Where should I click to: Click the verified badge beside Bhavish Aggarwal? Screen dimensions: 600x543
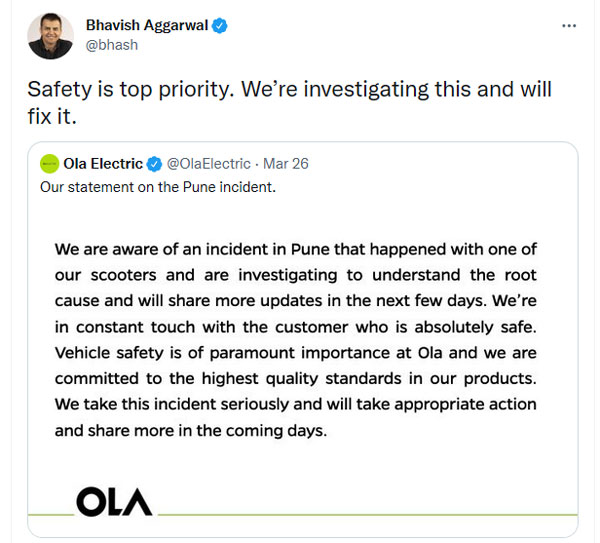point(220,26)
